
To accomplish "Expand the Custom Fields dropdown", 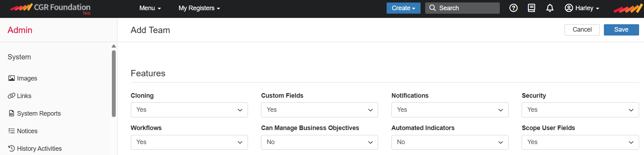I will click(x=319, y=110).
